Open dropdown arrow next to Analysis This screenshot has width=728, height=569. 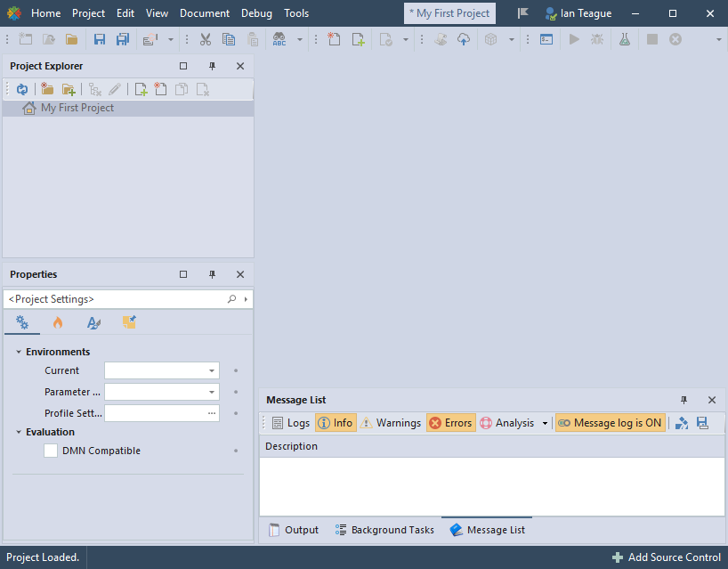(x=545, y=423)
